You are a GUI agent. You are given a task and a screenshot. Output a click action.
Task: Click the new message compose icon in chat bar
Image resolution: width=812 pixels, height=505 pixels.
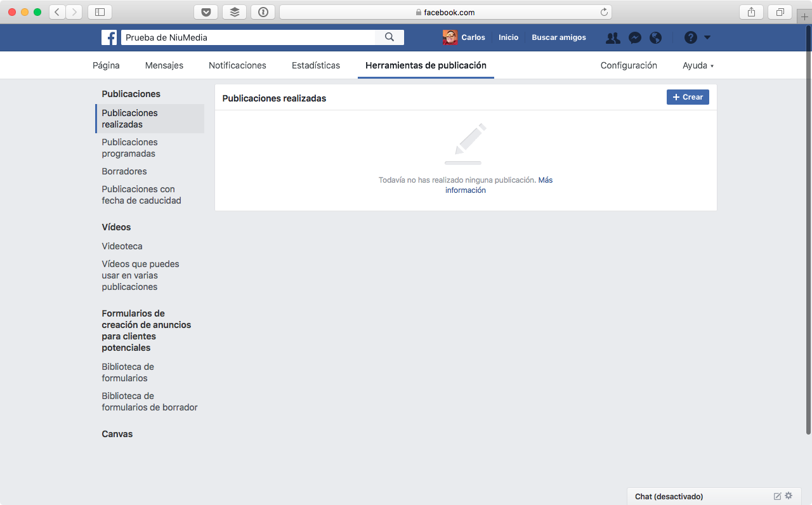pyautogui.click(x=778, y=496)
